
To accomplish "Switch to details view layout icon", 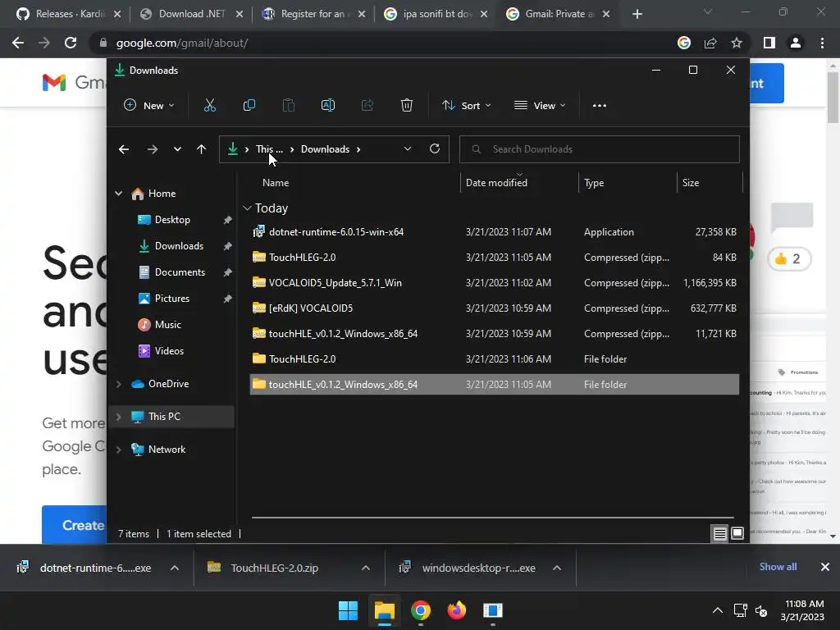I will (719, 533).
